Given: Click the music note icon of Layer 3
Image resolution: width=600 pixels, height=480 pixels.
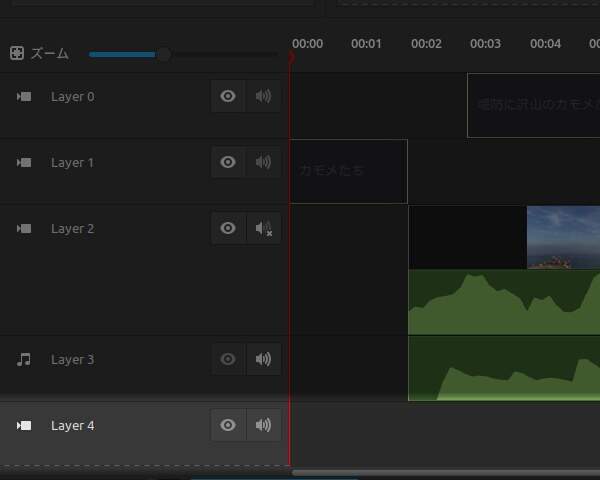Looking at the screenshot, I should 24,360.
